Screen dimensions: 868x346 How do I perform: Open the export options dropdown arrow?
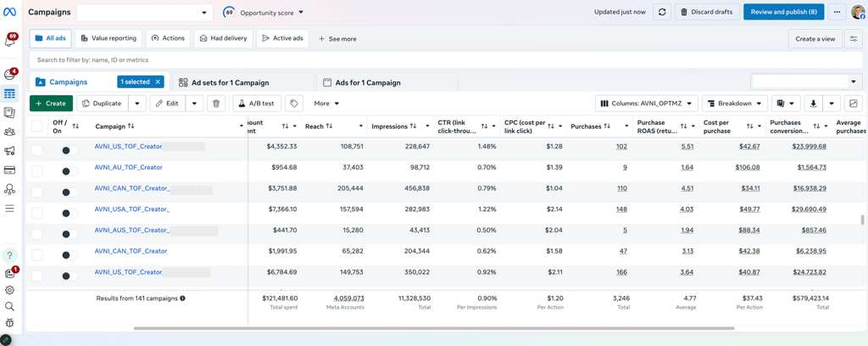point(832,103)
